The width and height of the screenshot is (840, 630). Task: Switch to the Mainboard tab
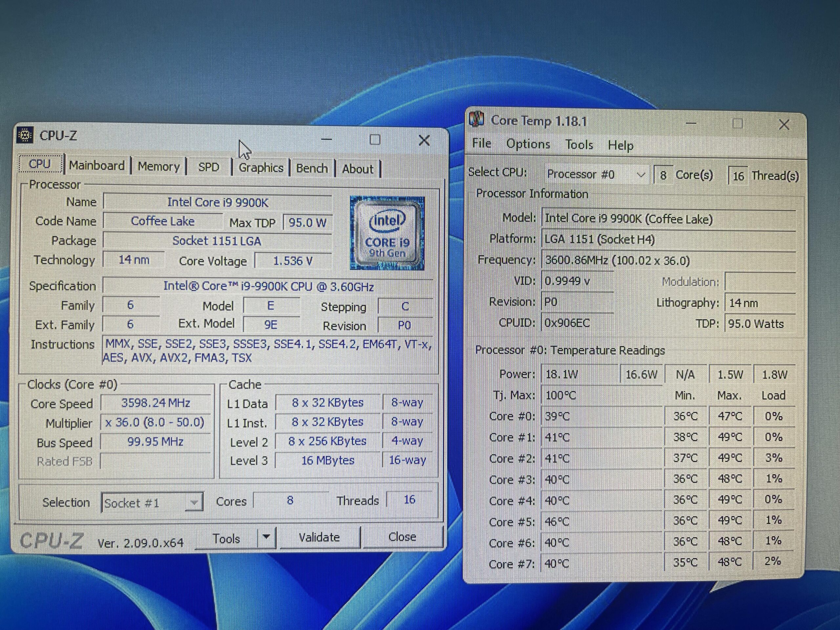(97, 166)
